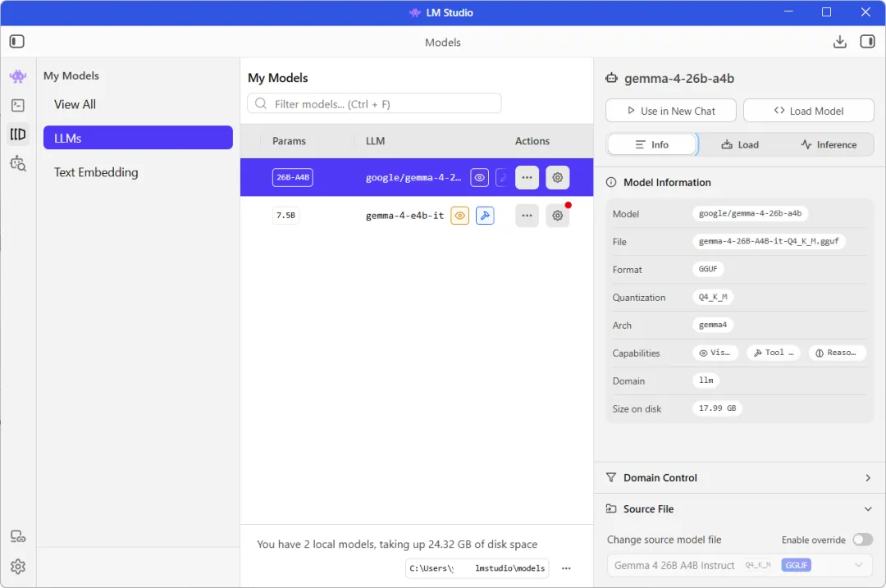Switch to the Info tab

pos(652,144)
